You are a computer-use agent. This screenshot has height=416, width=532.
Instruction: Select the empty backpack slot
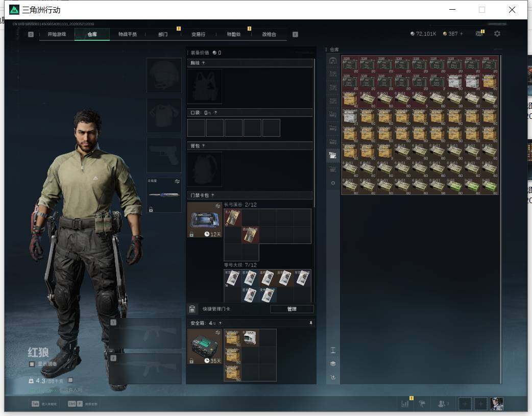[x=205, y=169]
